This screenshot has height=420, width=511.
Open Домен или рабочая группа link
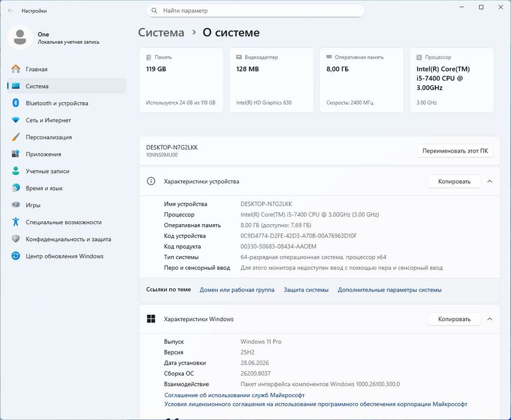click(x=237, y=290)
